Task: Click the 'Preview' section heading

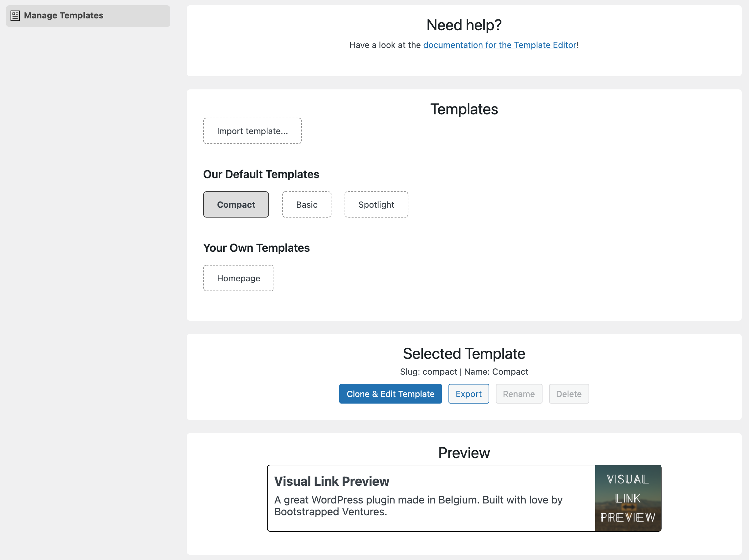Action: tap(464, 453)
